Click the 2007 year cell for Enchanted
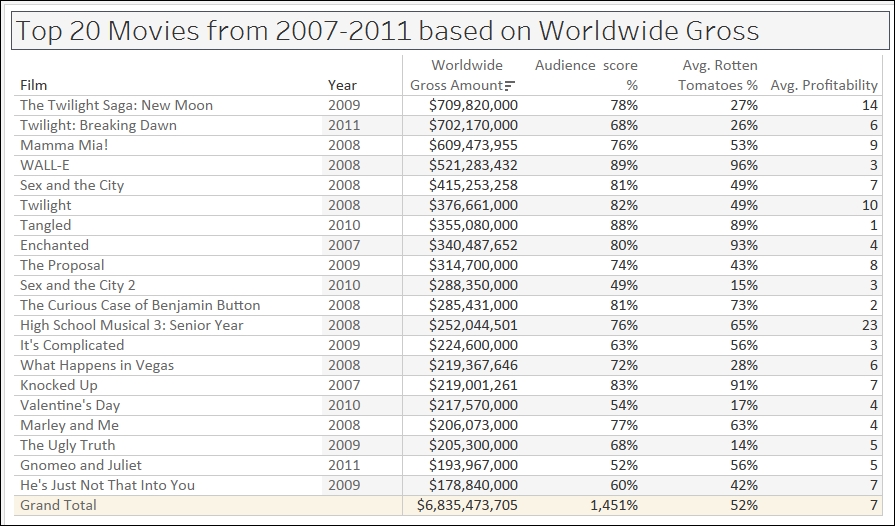Viewport: 895px width, 526px height. (344, 245)
